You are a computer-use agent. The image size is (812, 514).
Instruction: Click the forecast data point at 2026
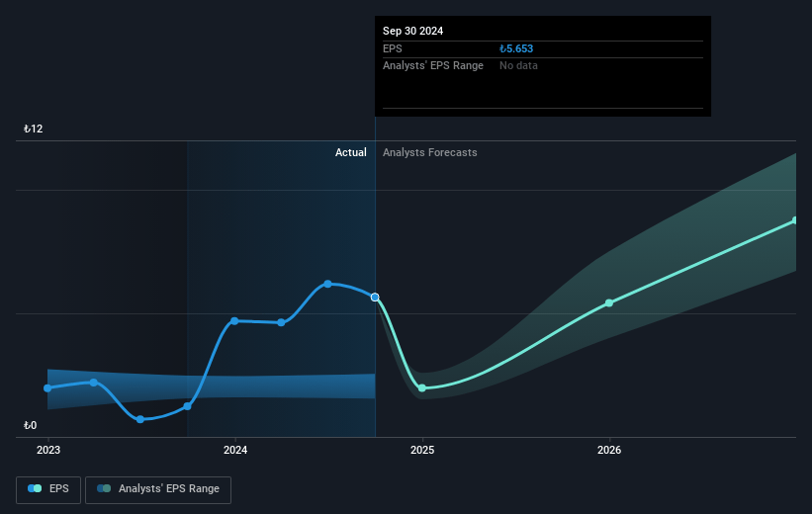click(609, 302)
